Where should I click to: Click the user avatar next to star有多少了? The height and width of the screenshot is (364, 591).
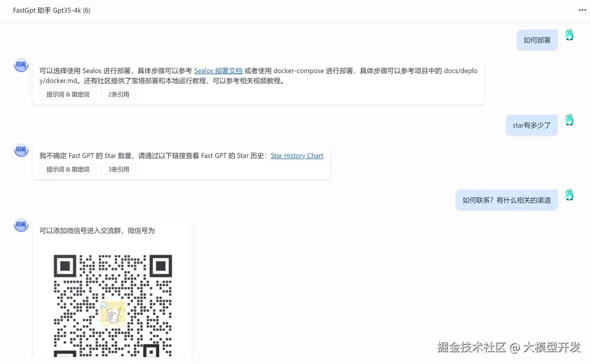(569, 119)
